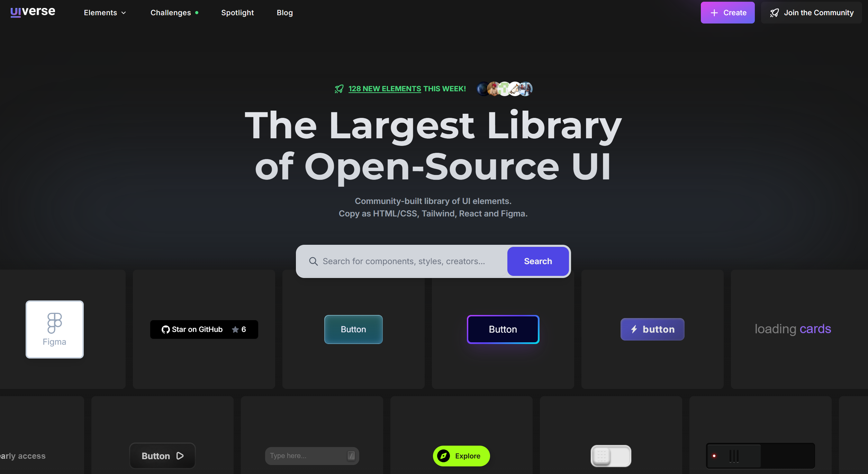Click the blue Search button
This screenshot has height=474, width=868.
(x=537, y=261)
